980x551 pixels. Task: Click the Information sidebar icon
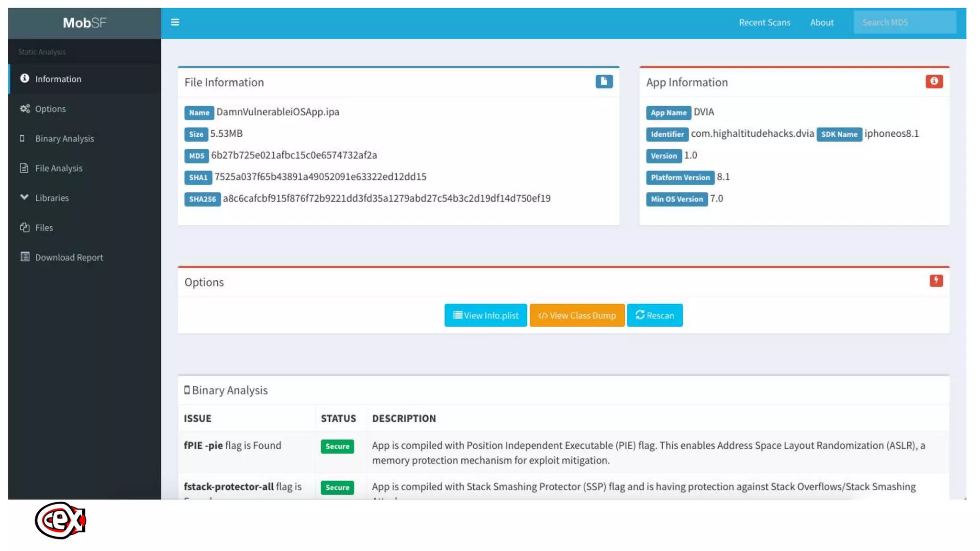click(x=24, y=78)
